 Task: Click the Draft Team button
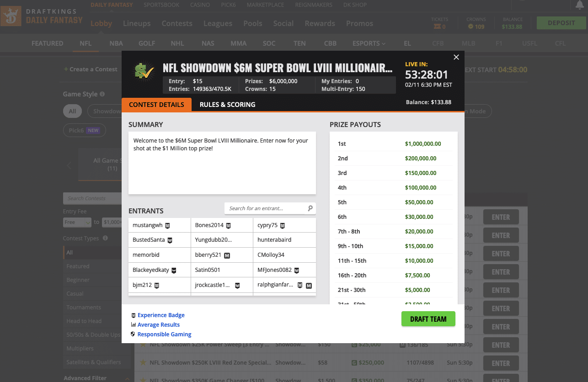click(x=428, y=319)
